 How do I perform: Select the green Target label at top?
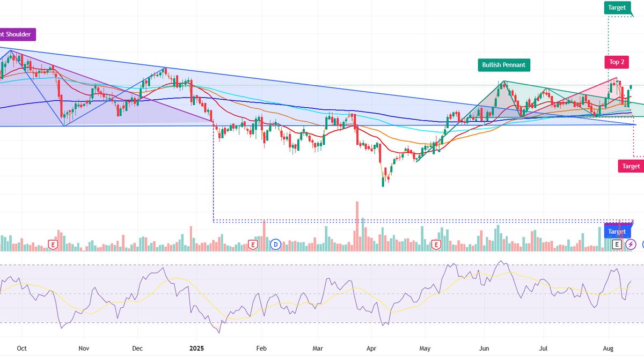coord(617,8)
